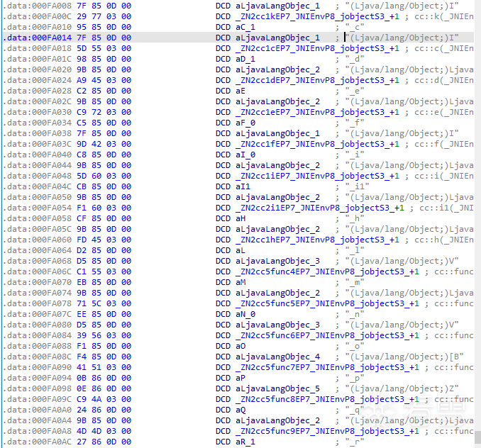Screen dimensions: 481x448
Task: Select the aF_0 operand
Action: tap(245, 123)
